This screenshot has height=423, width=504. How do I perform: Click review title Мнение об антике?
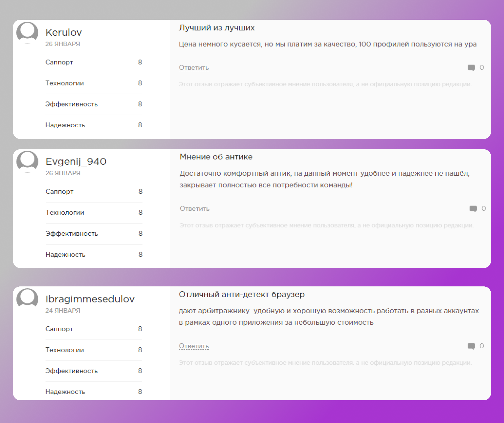(216, 157)
